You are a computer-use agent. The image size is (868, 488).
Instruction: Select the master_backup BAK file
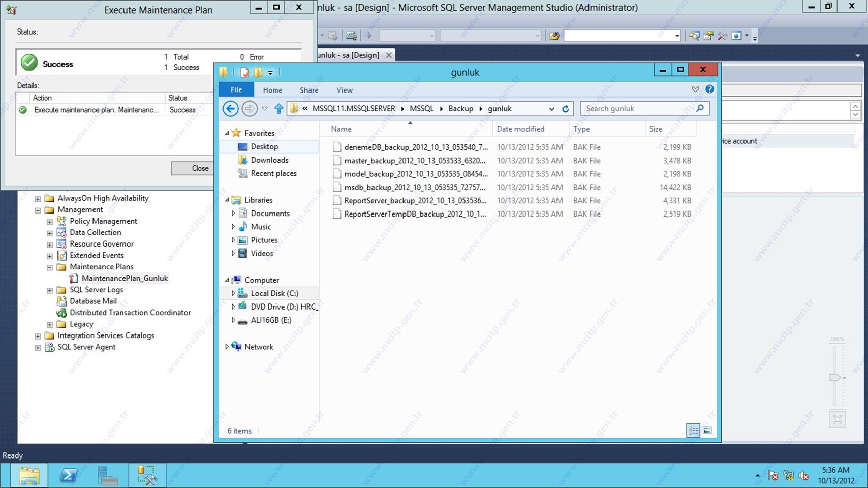(x=415, y=160)
